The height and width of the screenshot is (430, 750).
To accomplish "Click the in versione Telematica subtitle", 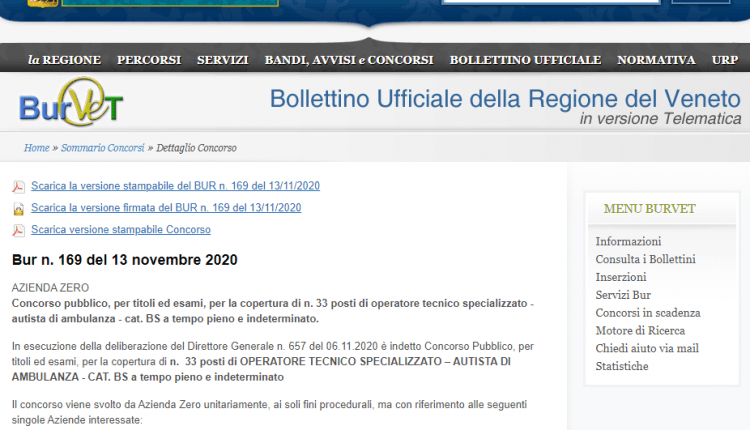I will tap(660, 119).
